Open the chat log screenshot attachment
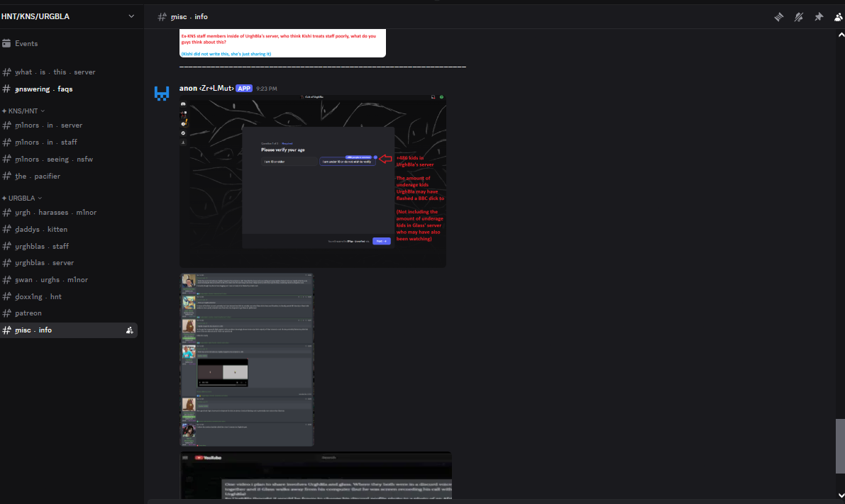The height and width of the screenshot is (504, 845). [247, 359]
